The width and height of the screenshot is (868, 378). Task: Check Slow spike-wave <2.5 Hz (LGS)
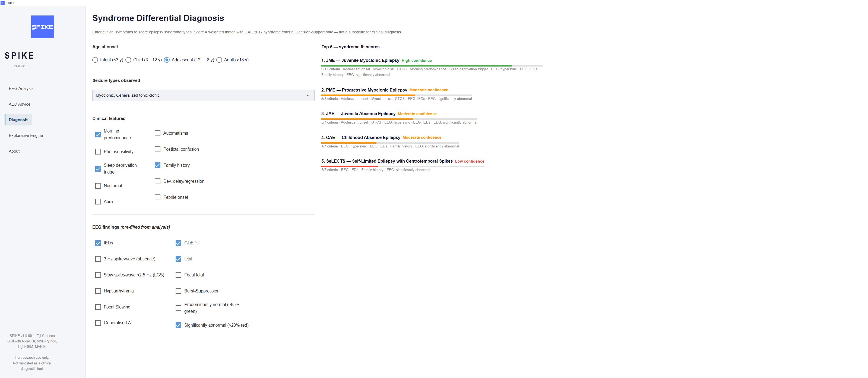[x=98, y=275]
